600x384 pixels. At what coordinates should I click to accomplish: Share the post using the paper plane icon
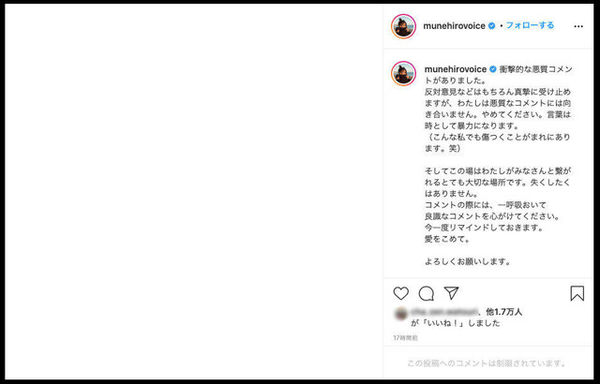pos(451,293)
